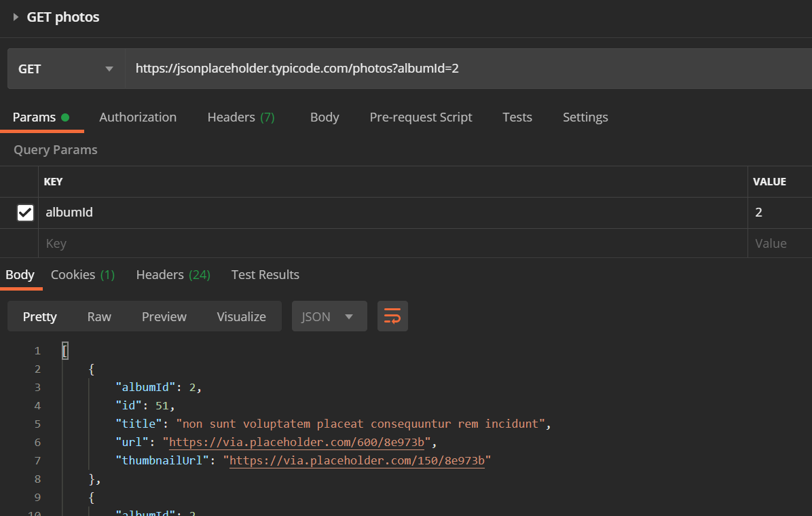Uncheck the albumId parameter checkbox

[25, 213]
